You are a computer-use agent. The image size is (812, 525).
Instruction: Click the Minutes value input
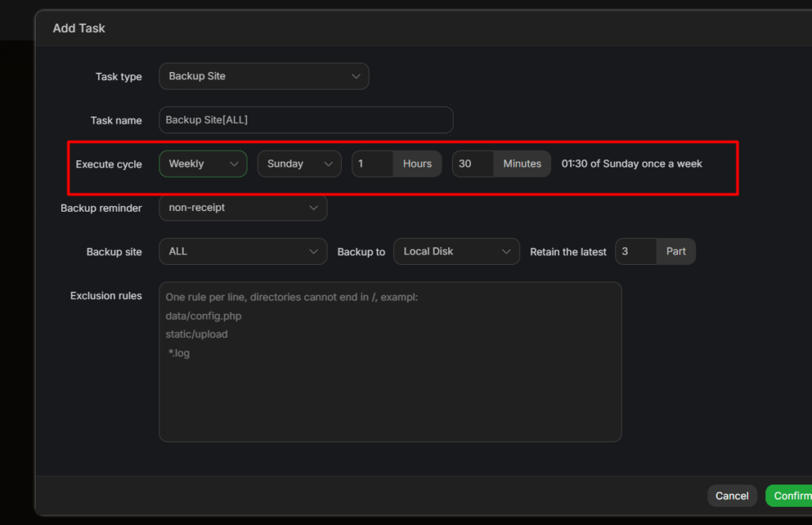click(473, 163)
